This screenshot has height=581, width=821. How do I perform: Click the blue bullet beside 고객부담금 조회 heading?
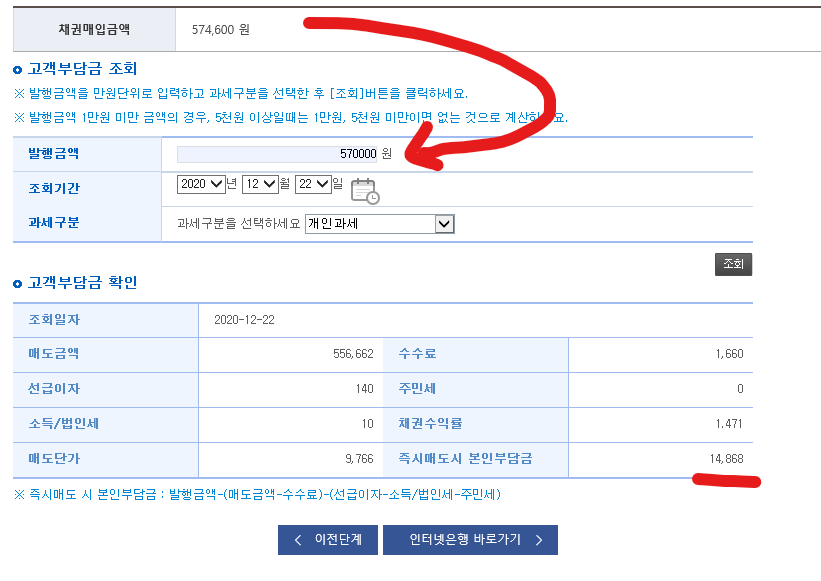click(x=16, y=72)
